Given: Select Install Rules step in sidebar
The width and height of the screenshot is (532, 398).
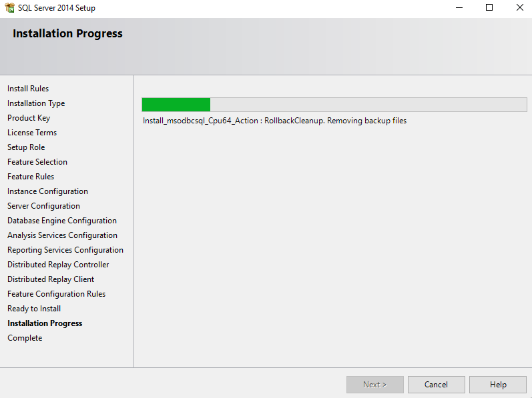Looking at the screenshot, I should click(x=28, y=89).
